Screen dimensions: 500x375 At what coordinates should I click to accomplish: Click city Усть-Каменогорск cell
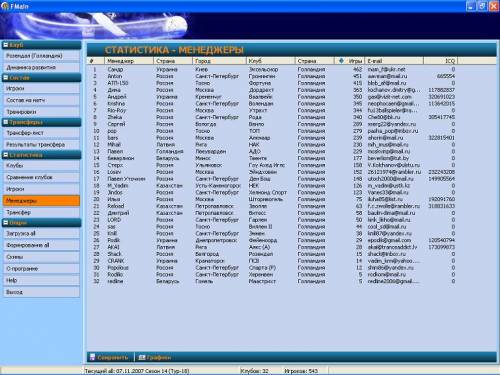[x=218, y=186]
